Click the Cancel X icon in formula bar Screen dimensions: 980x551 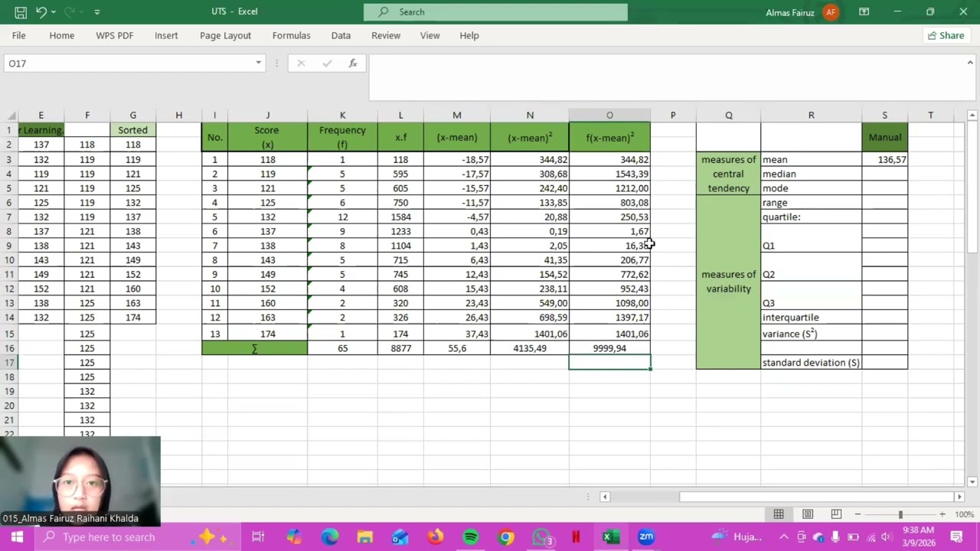[301, 64]
